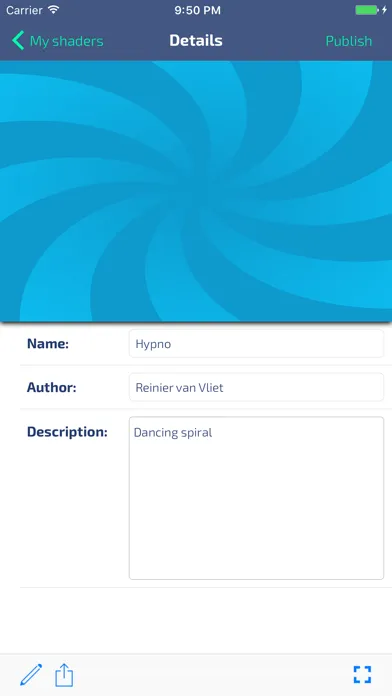Publish the shader
The image size is (392, 696).
348,41
